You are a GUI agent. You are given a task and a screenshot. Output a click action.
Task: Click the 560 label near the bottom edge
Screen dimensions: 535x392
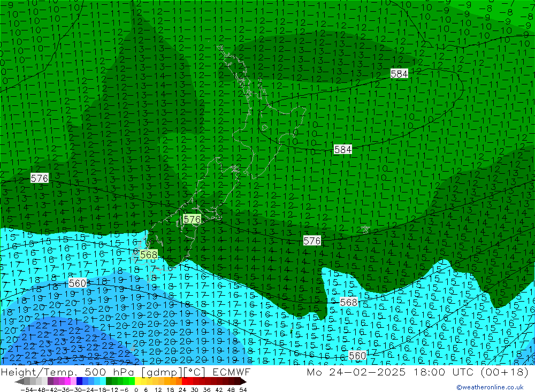(357, 356)
